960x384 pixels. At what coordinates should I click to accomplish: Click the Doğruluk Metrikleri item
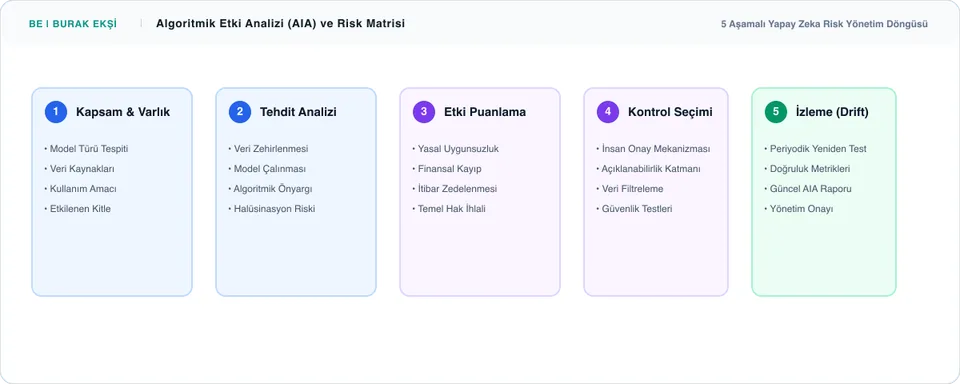[x=807, y=168]
